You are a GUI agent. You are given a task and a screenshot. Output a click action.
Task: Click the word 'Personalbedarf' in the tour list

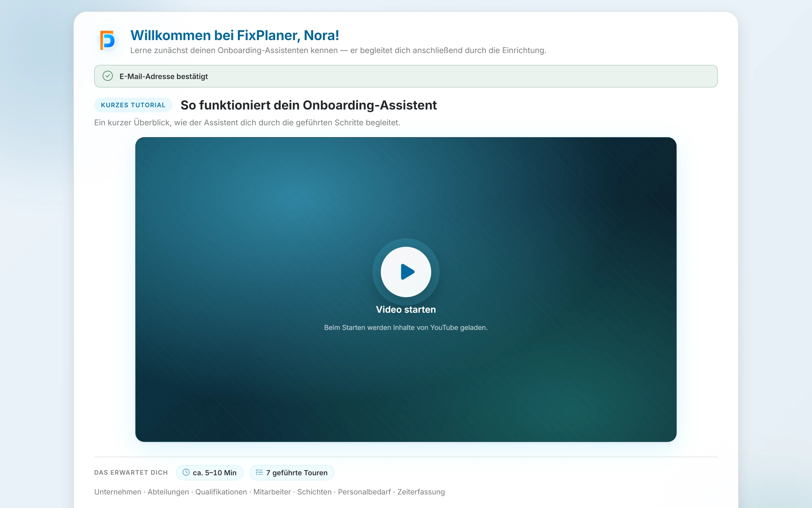(x=364, y=492)
